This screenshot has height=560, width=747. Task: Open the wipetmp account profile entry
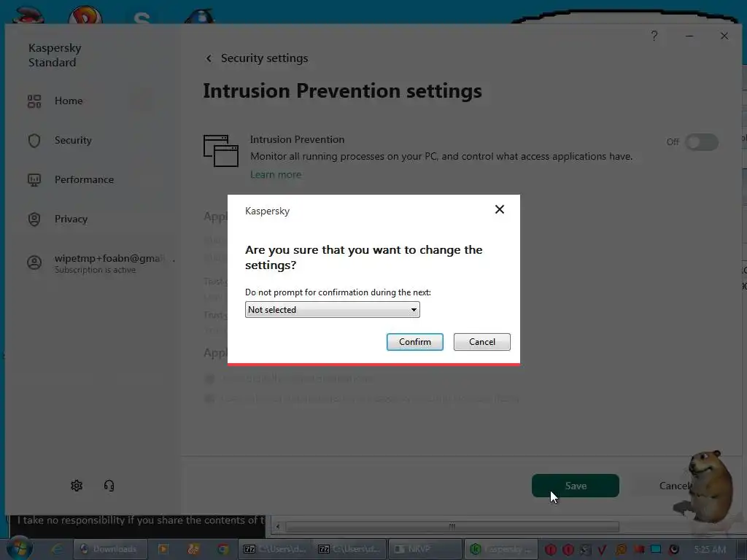click(100, 263)
